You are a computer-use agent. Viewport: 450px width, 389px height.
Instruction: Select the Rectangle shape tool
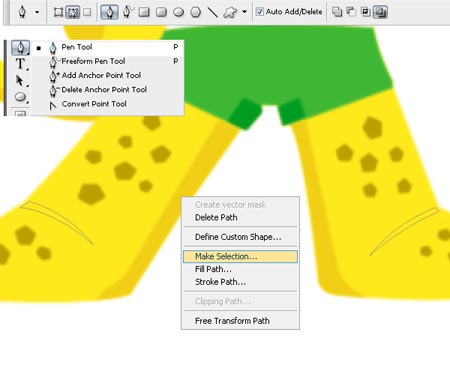click(144, 12)
